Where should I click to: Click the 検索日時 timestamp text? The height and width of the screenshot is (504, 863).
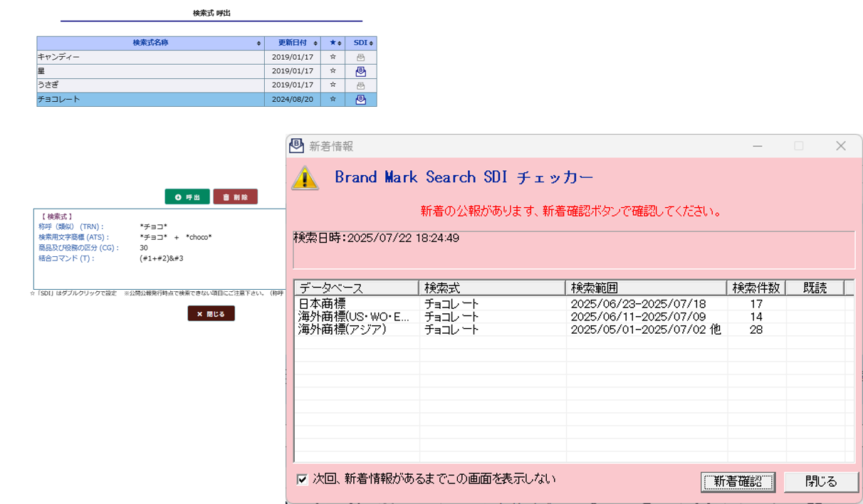tap(376, 238)
